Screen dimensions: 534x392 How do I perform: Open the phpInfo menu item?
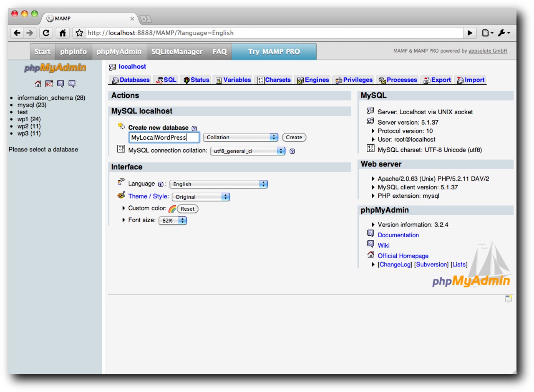[x=74, y=52]
